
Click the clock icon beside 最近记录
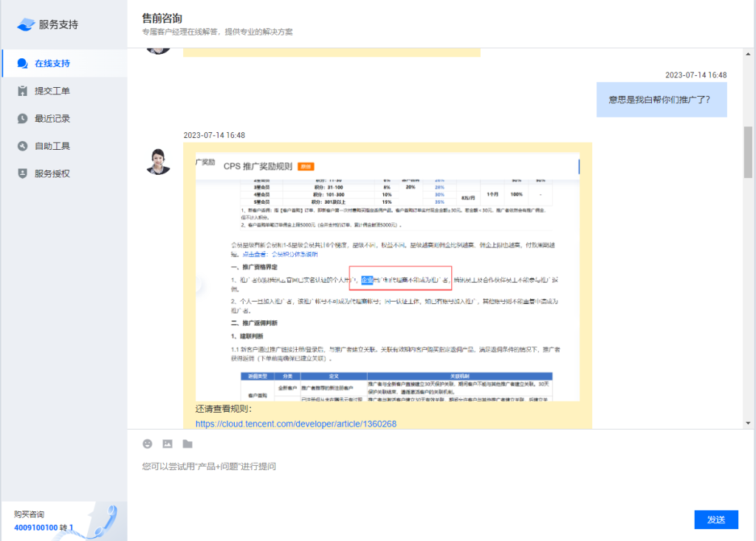(22, 118)
